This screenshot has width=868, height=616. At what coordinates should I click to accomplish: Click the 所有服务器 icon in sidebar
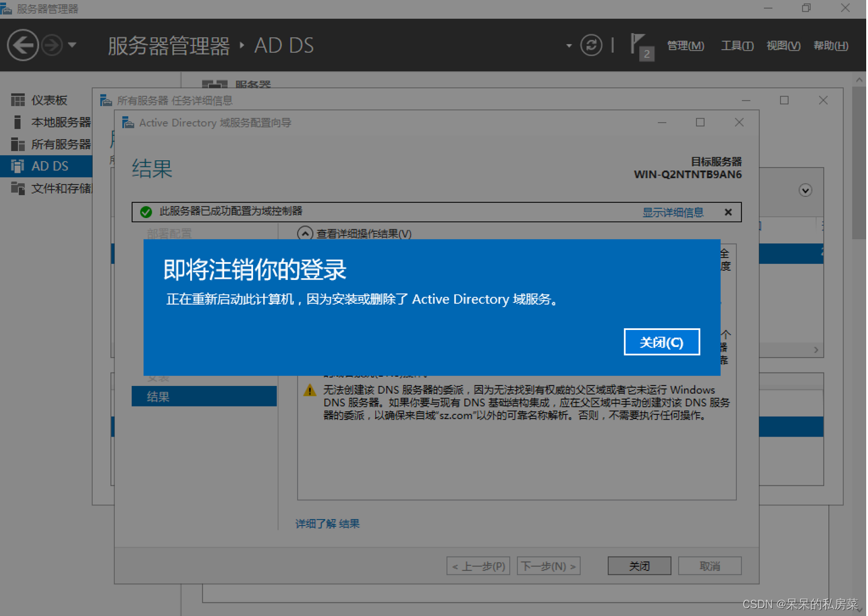point(18,145)
